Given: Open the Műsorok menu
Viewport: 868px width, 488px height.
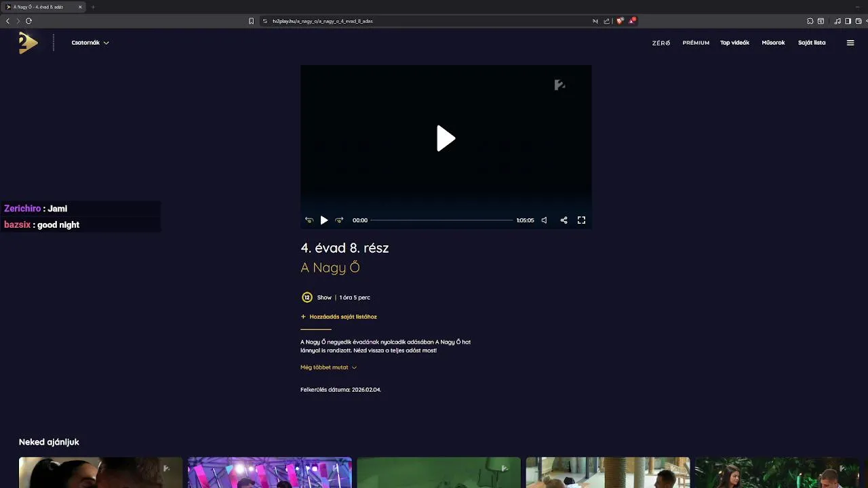Looking at the screenshot, I should tap(773, 43).
